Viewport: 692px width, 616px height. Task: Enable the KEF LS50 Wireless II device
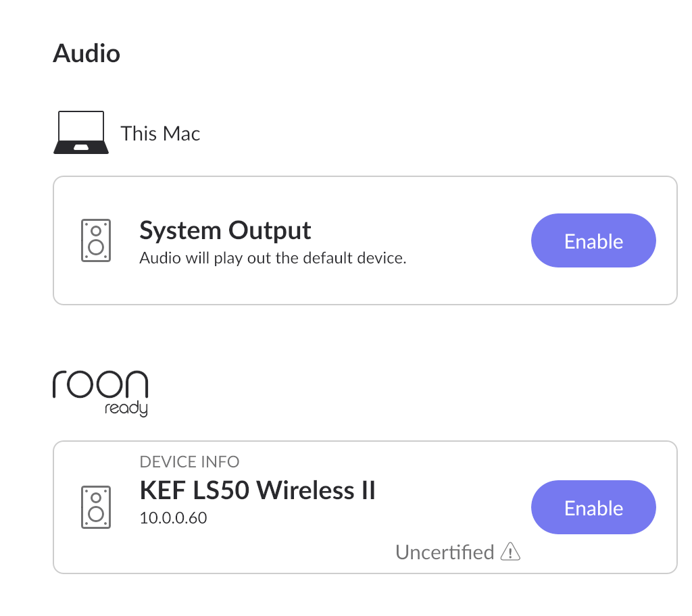tap(593, 507)
